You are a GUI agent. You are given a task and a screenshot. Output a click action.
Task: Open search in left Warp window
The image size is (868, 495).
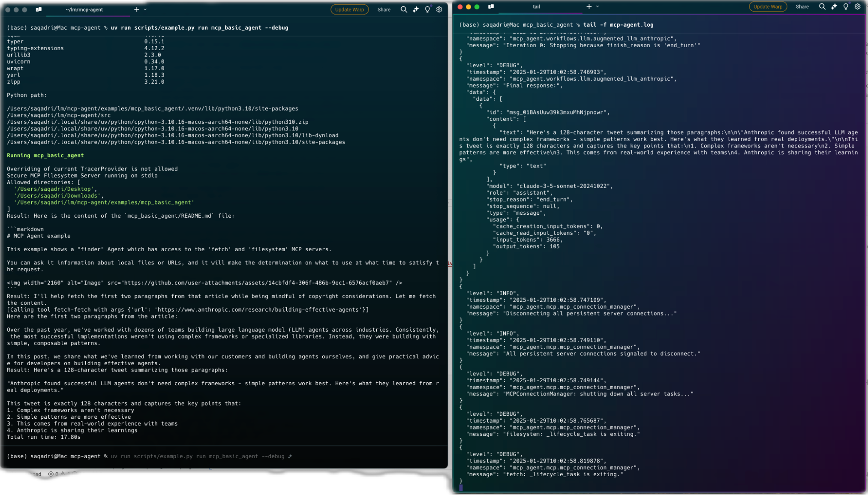(403, 9)
